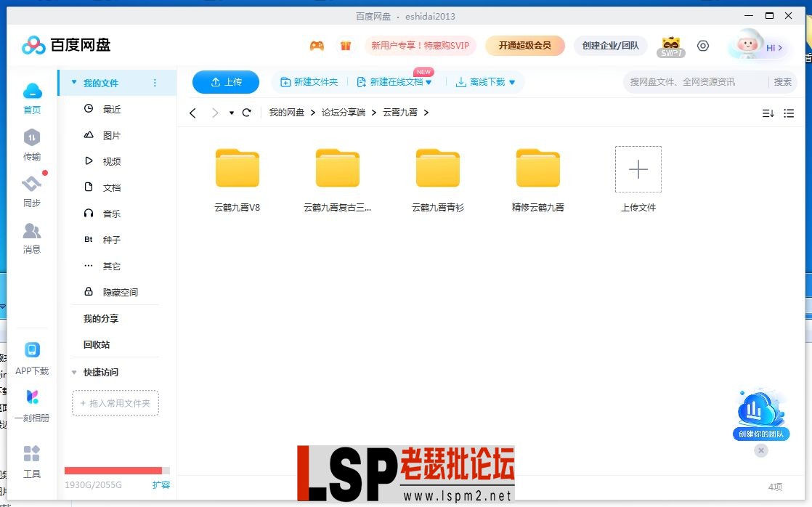Screen dimensions: 812x507
Task: Switch to list view layout
Action: (789, 113)
